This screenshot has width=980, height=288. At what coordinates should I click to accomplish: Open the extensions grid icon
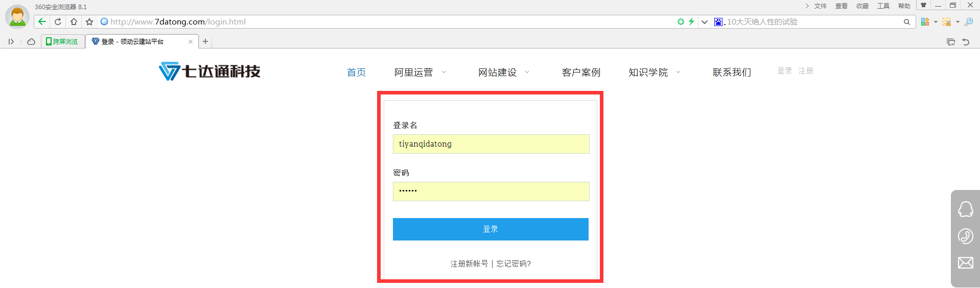click(x=925, y=21)
